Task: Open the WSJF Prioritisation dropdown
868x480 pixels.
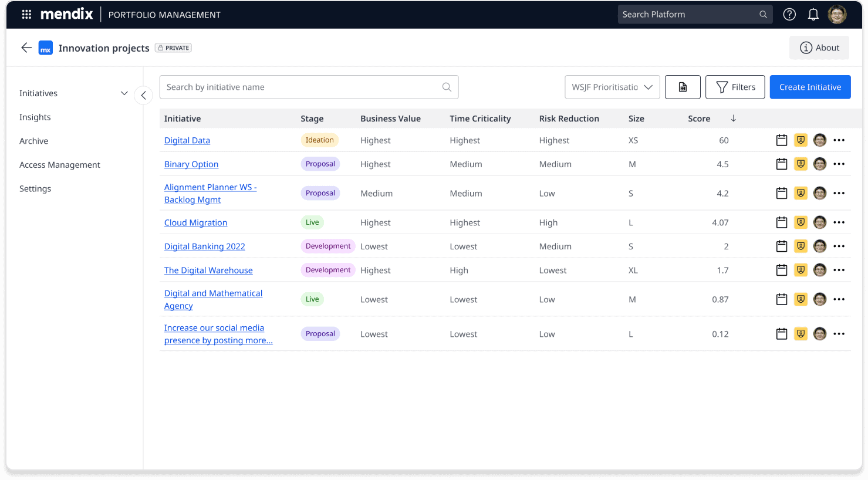Action: pyautogui.click(x=612, y=87)
